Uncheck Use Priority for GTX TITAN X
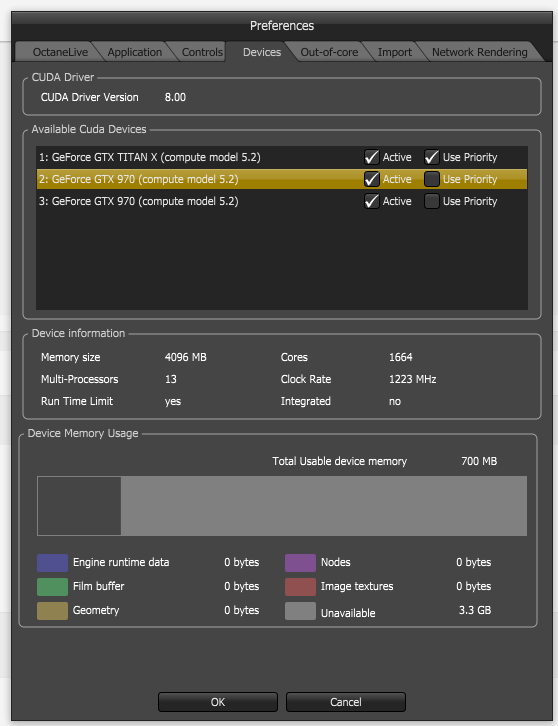 pos(432,157)
